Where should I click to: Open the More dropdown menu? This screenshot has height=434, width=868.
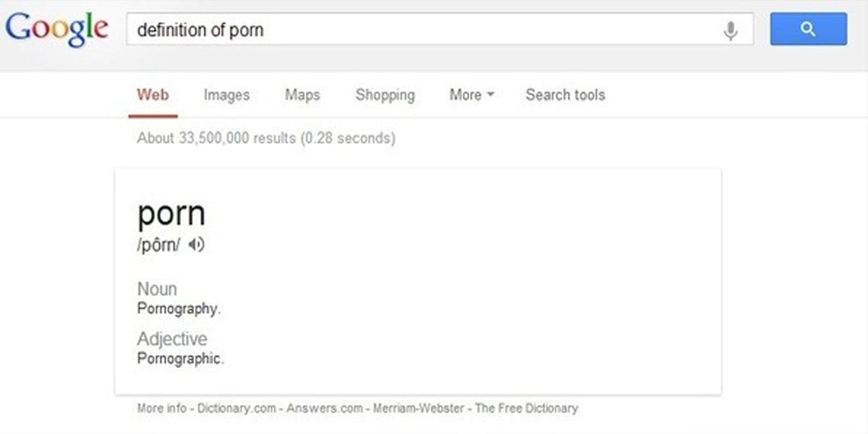tap(472, 95)
